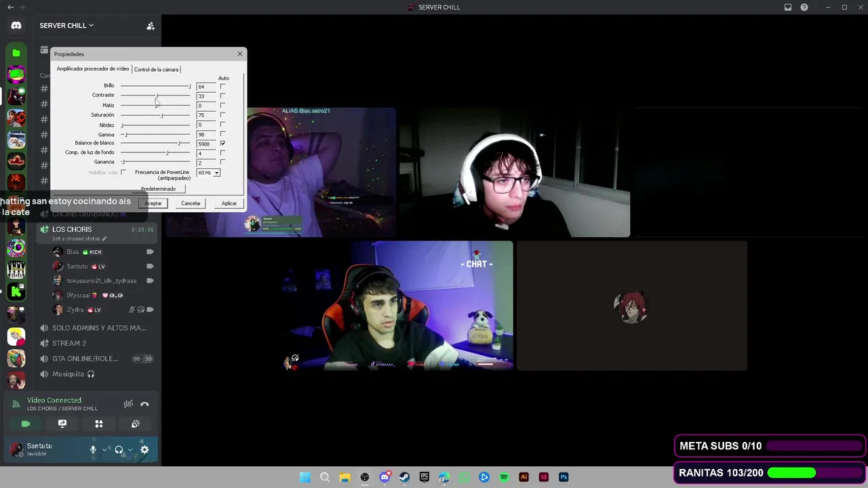Focus the webcam tile with white headphones

514,172
